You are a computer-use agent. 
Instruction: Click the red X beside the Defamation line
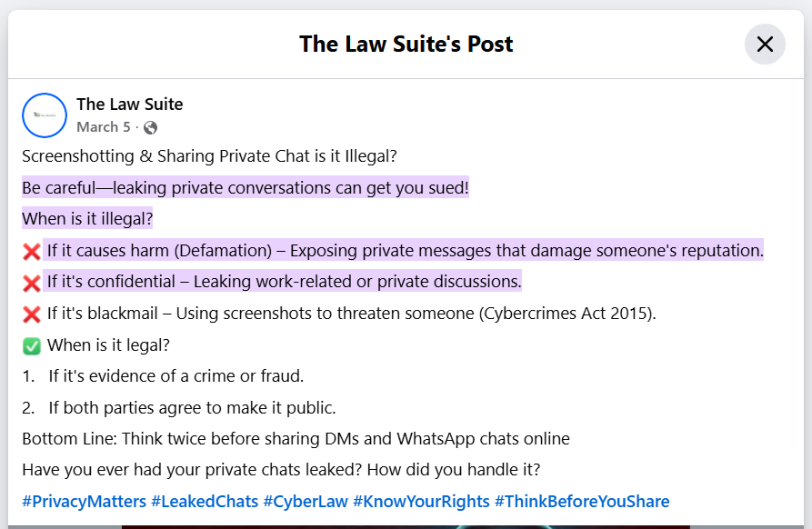click(x=32, y=252)
